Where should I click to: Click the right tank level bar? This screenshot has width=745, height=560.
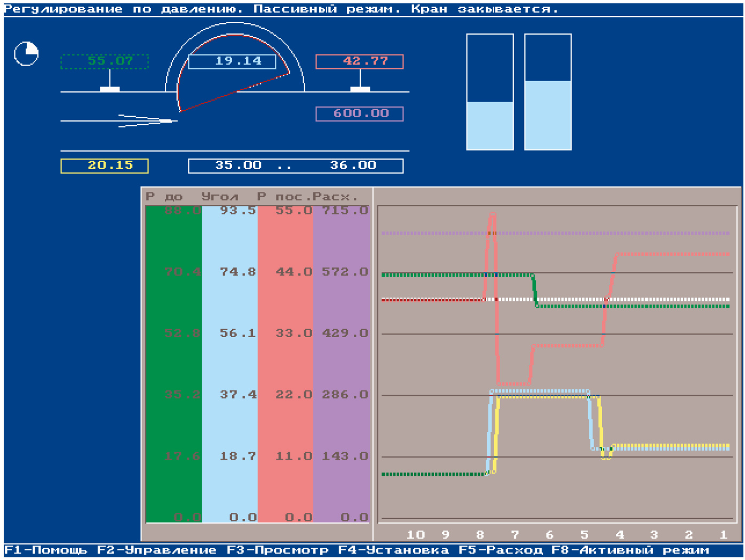coord(548,92)
